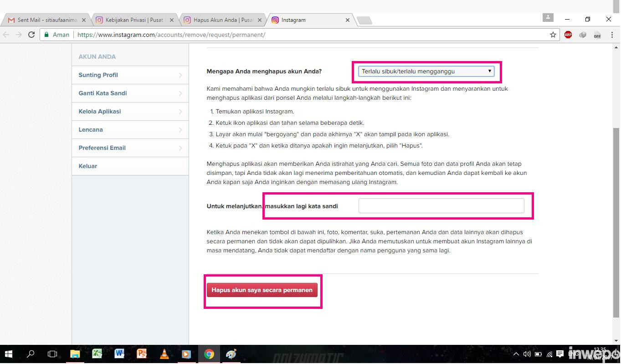Click the OFF page extension icon
This screenshot has height=364, width=621.
597,35
